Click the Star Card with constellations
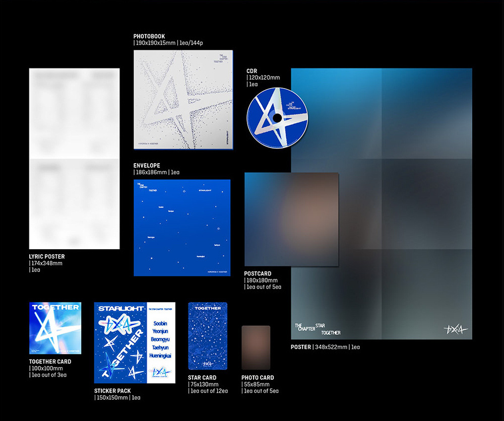The image size is (504, 421). tap(208, 336)
